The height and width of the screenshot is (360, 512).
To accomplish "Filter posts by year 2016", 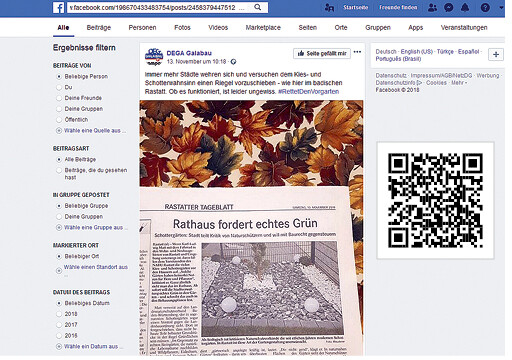I will (x=59, y=336).
